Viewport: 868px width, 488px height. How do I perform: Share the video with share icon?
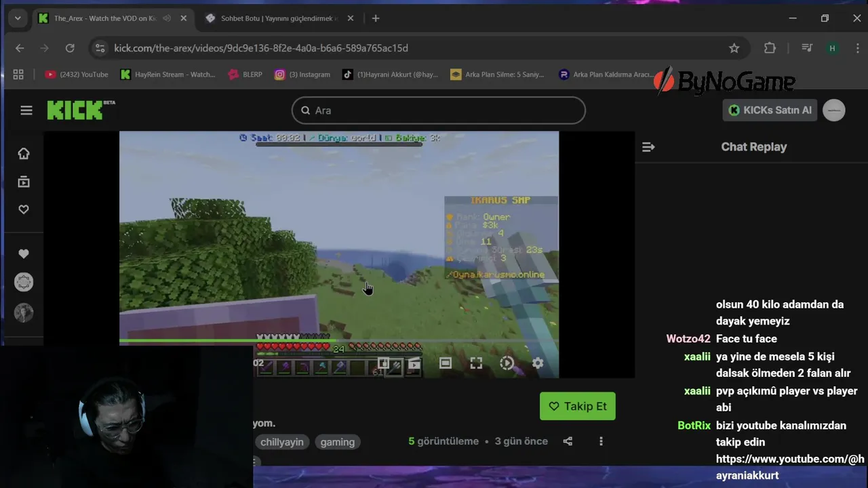point(568,441)
